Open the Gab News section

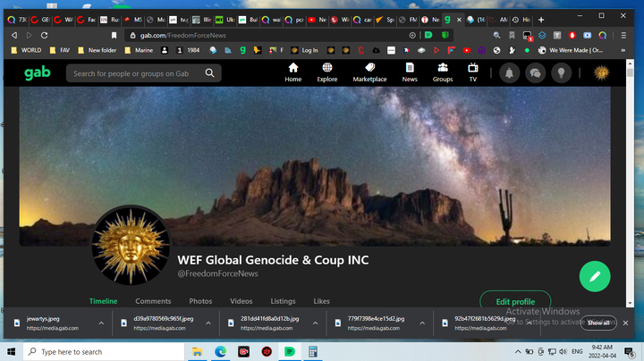click(x=410, y=72)
